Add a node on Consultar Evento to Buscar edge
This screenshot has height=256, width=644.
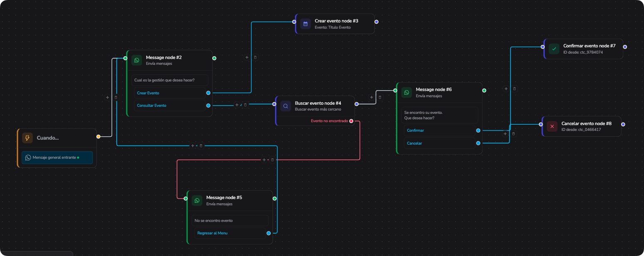coord(237,105)
